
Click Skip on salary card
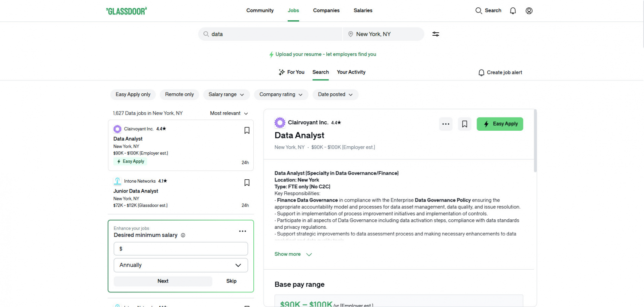(231, 281)
